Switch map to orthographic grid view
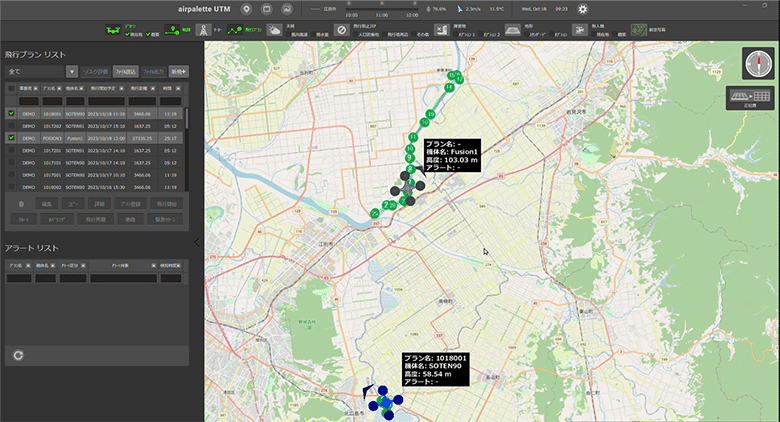Image resolution: width=780 pixels, height=422 pixels. pyautogui.click(x=749, y=97)
